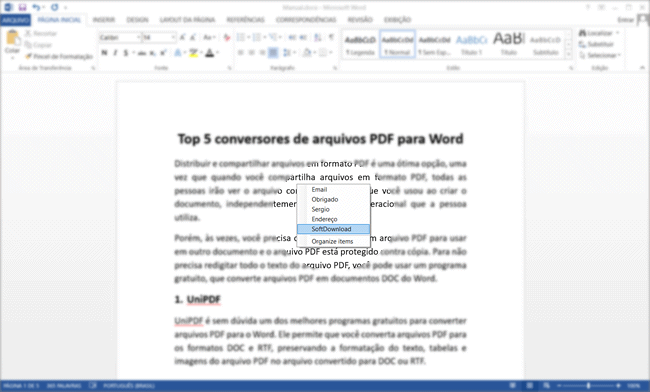Apply the Título 1 style
This screenshot has width=650, height=392.
coord(472,44)
